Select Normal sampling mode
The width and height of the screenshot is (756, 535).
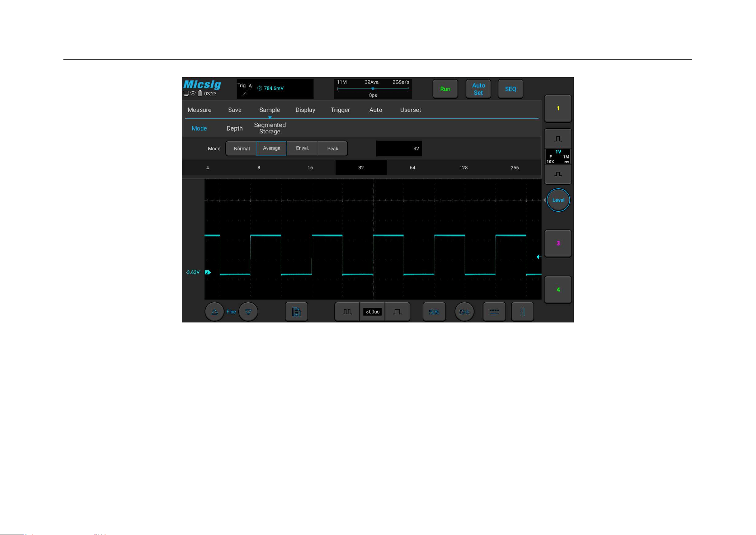pyautogui.click(x=241, y=149)
